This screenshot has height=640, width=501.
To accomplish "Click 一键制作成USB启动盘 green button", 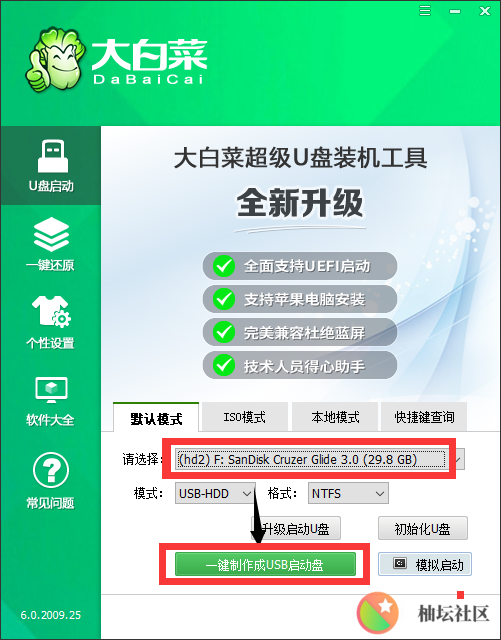I will [265, 564].
